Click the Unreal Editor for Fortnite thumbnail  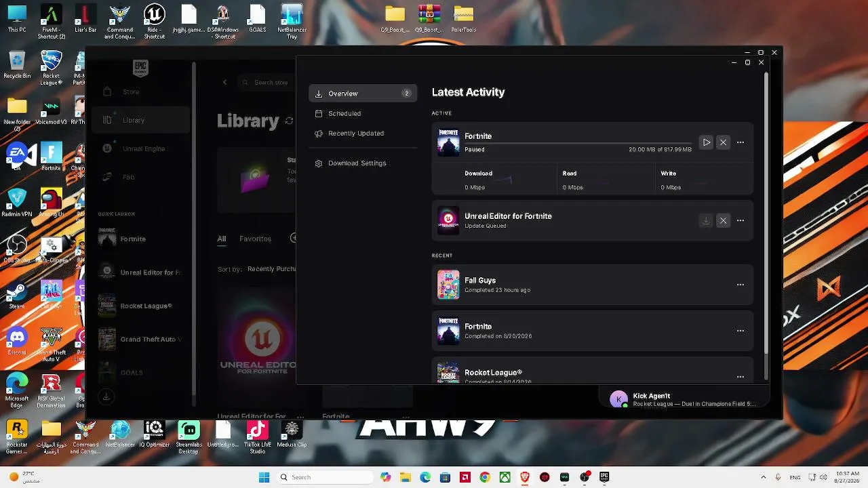(448, 220)
